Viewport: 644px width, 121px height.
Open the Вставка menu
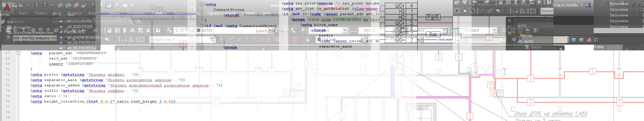[x=74, y=13]
